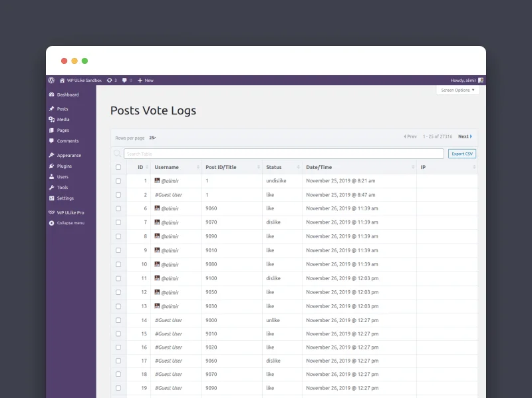Image resolution: width=532 pixels, height=398 pixels.
Task: Select the Tools icon in the sidebar
Action: pyautogui.click(x=52, y=187)
